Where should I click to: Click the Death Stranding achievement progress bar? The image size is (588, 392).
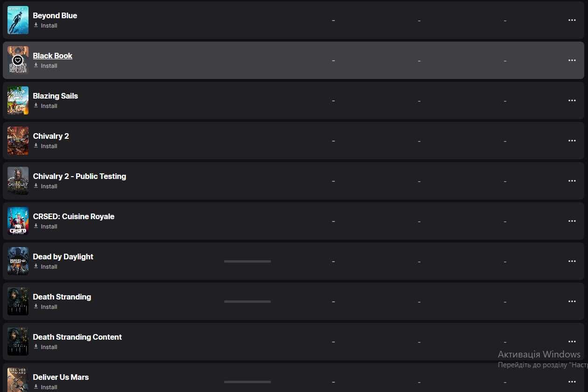248,301
